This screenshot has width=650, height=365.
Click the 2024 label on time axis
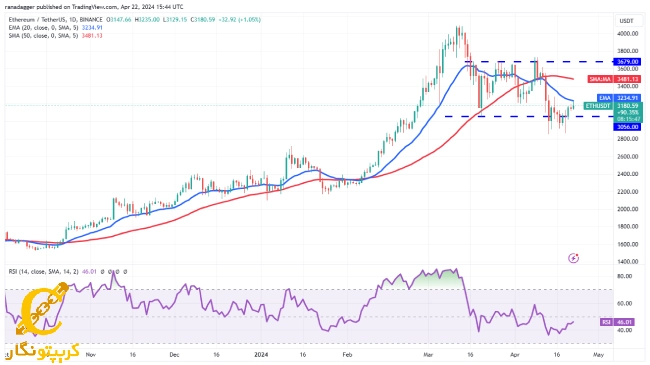pyautogui.click(x=261, y=355)
